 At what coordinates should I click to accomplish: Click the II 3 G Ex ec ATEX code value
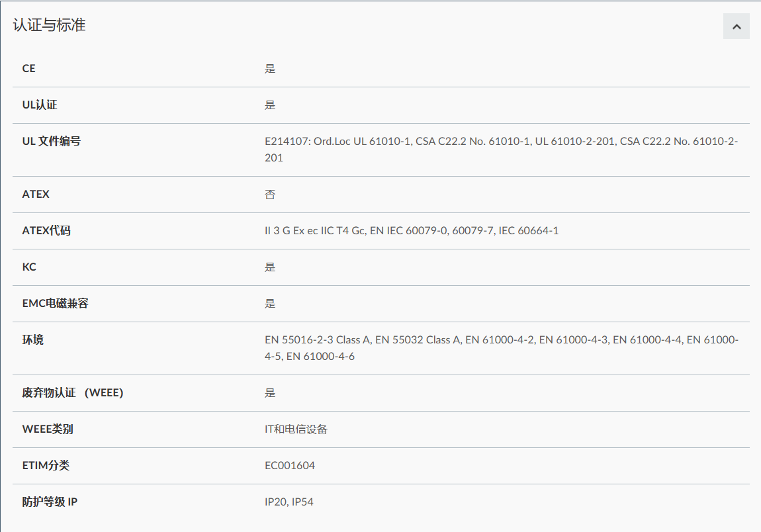(x=411, y=231)
